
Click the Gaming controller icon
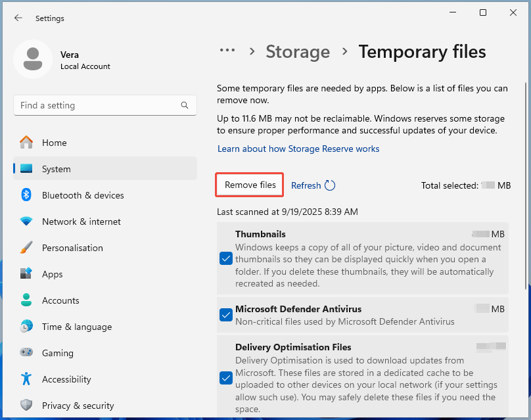point(26,353)
